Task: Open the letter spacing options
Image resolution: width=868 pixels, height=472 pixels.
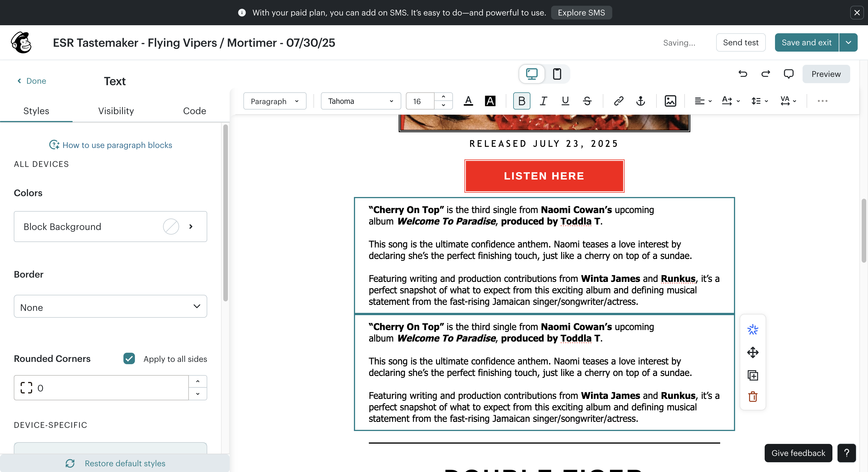Action: [x=788, y=101]
